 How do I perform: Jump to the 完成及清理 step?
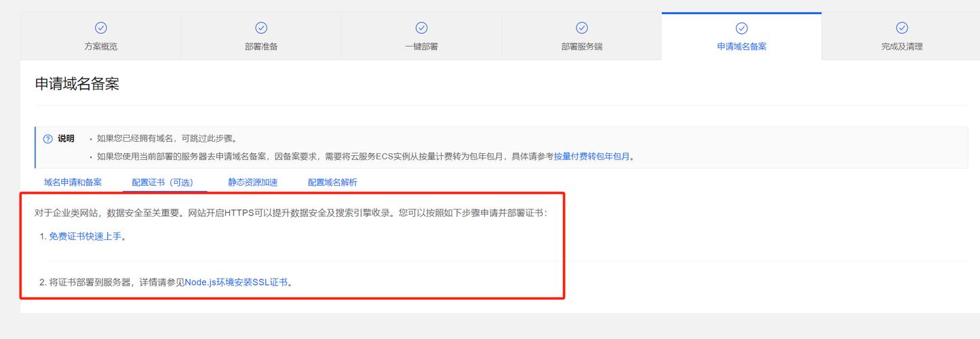coord(902,37)
